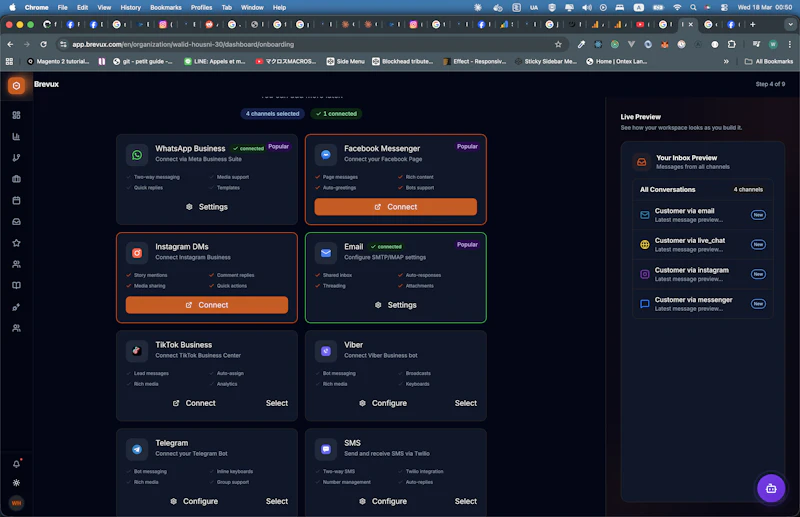Open Customer via email conversation
This screenshot has height=517, width=800.
point(703,215)
